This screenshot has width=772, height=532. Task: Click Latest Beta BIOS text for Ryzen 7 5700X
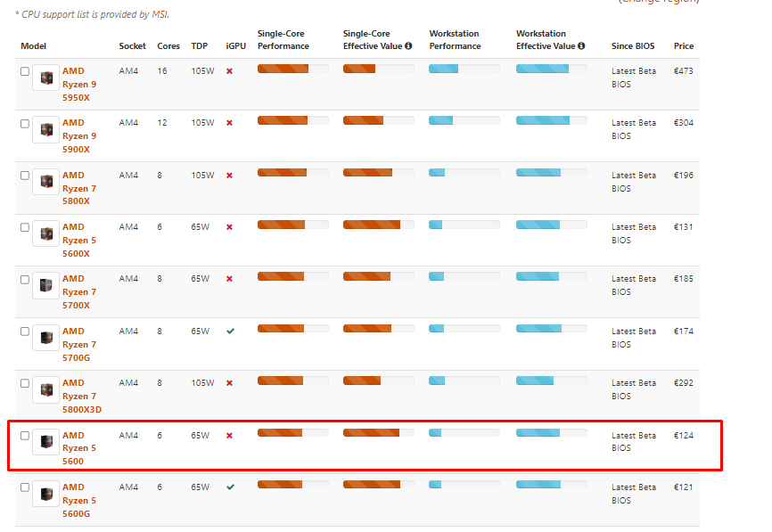point(634,285)
